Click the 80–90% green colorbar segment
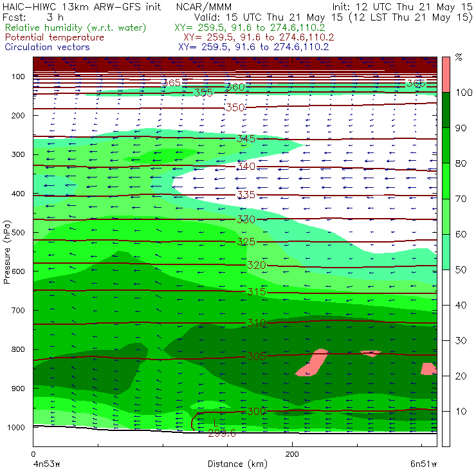Screen dimensions: 476x476 pos(446,145)
